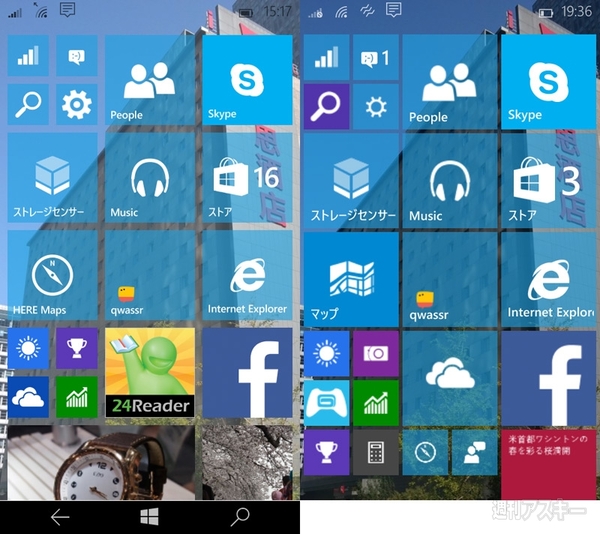
Task: Open the Store tile showing 3 updates
Action: coord(549,181)
